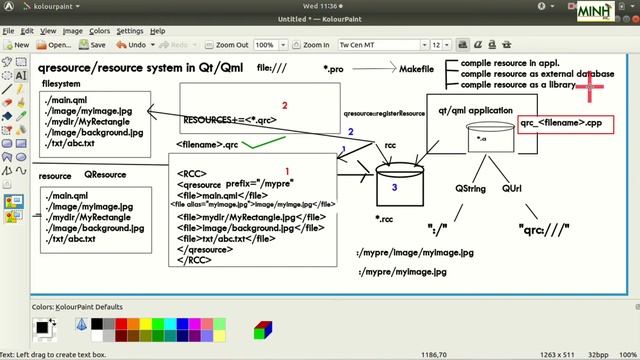Select the Text tool in toolbox
Screen dimensions: 640x360
pos(21,76)
